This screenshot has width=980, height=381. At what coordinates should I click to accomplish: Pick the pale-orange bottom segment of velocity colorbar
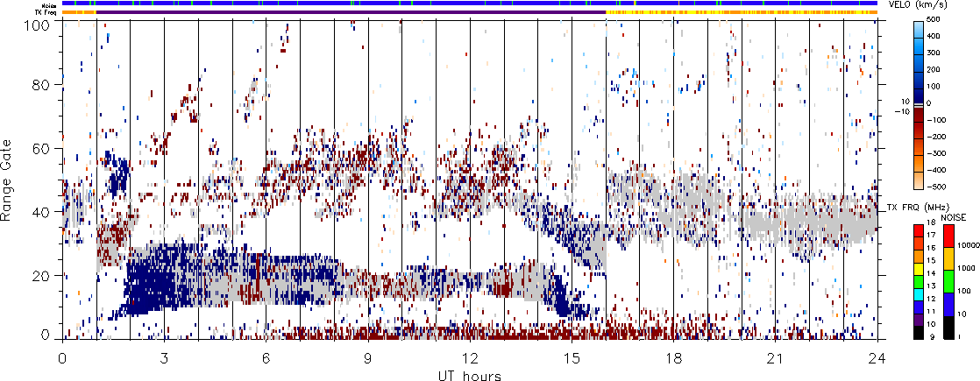(919, 180)
